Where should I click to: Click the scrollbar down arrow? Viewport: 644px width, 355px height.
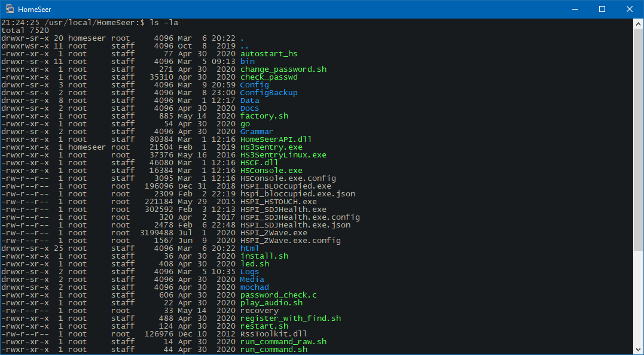coord(638,349)
